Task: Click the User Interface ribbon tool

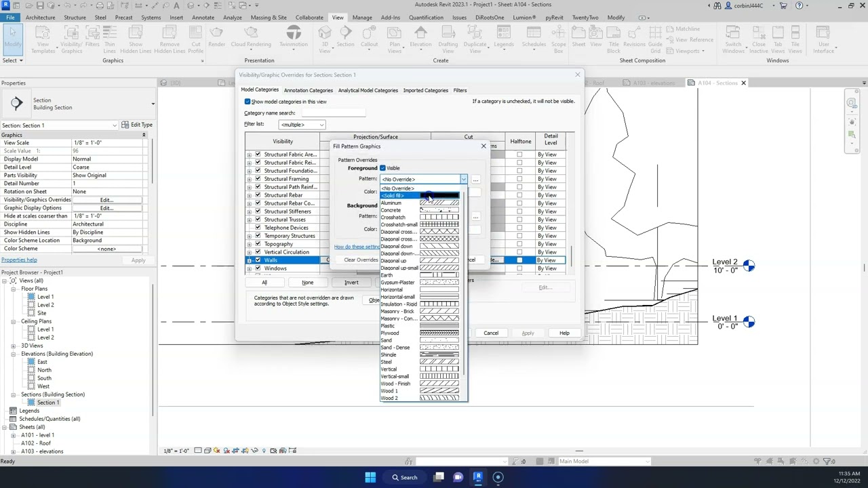Action: coord(823,39)
